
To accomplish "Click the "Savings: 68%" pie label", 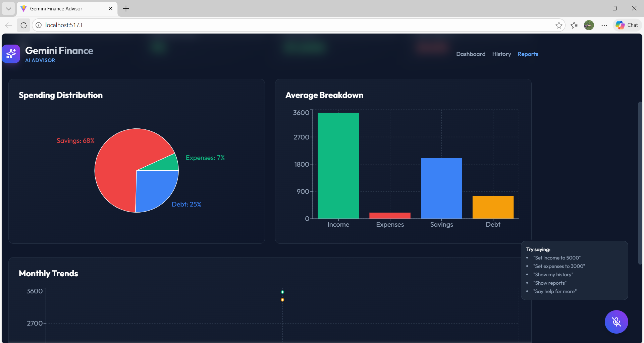I will tap(75, 140).
